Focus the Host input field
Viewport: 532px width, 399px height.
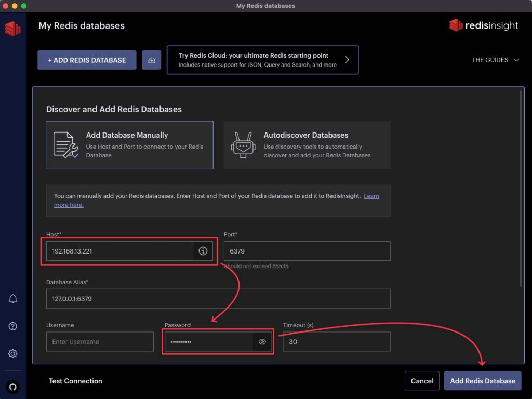120,251
